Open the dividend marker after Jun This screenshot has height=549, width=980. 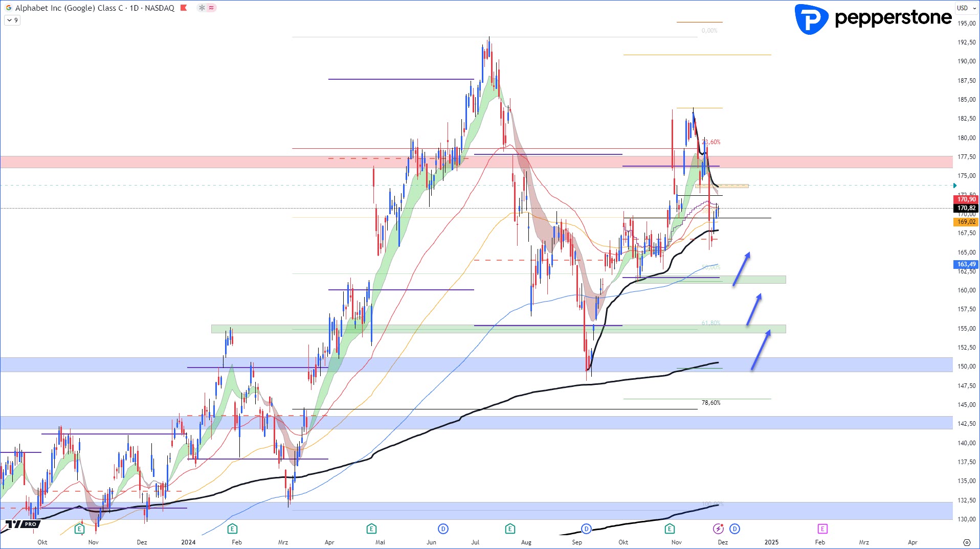click(x=443, y=529)
